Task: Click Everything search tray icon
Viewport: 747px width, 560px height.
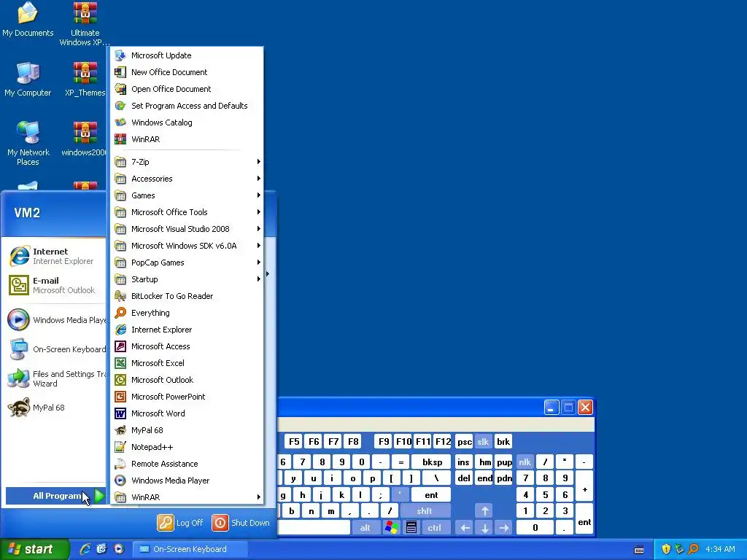Action: pos(694,549)
